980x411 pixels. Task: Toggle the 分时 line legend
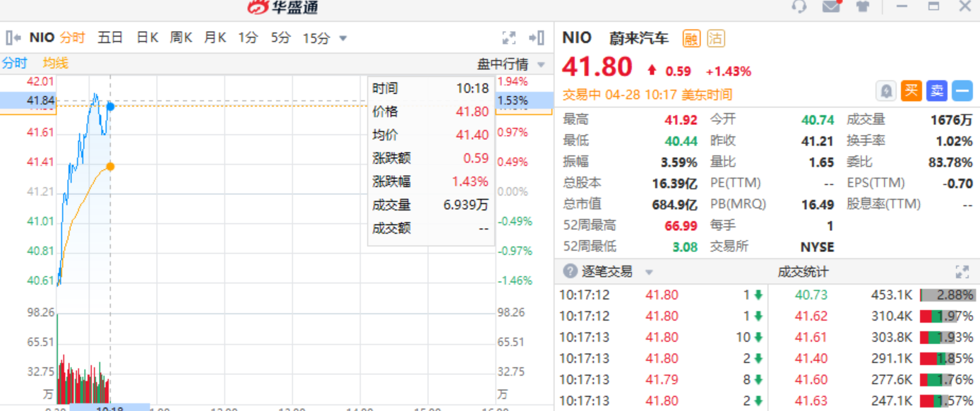pos(14,63)
